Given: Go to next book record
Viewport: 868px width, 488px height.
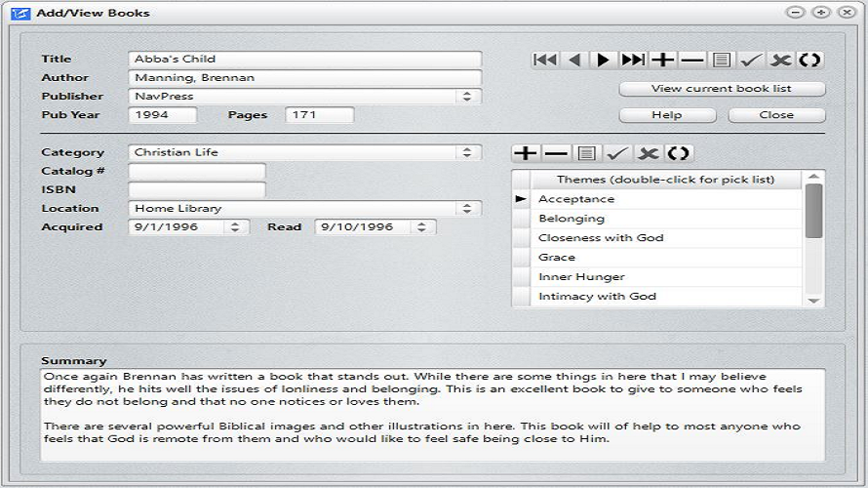Looking at the screenshot, I should coord(604,60).
